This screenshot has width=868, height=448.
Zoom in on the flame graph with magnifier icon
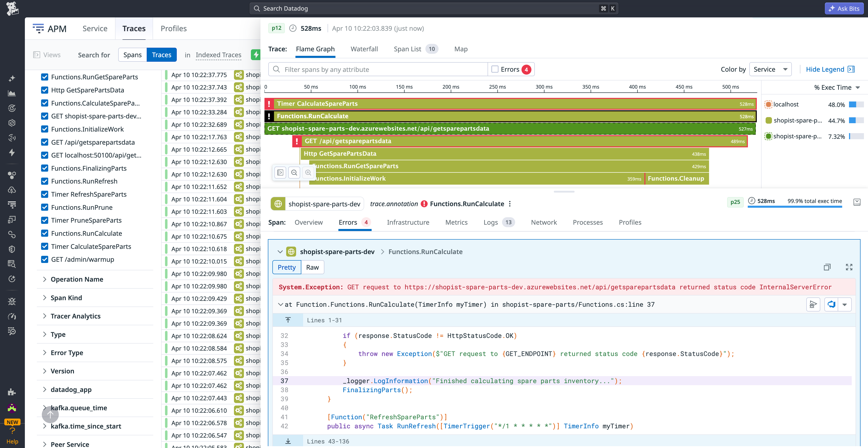tap(308, 172)
